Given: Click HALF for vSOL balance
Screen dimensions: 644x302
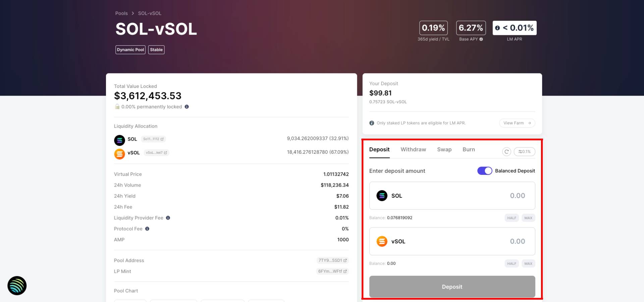Looking at the screenshot, I should [512, 263].
